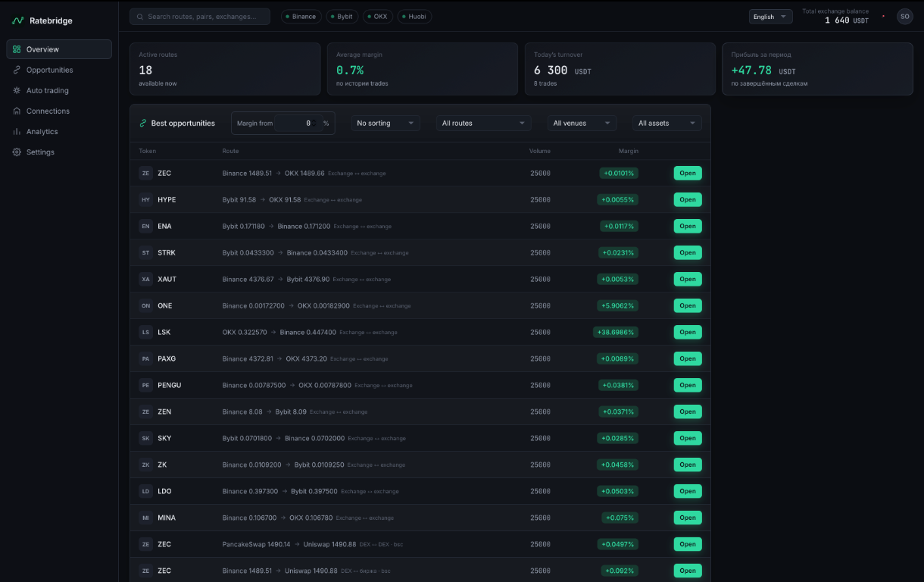
Task: Open the English language dropdown
Action: pos(770,17)
